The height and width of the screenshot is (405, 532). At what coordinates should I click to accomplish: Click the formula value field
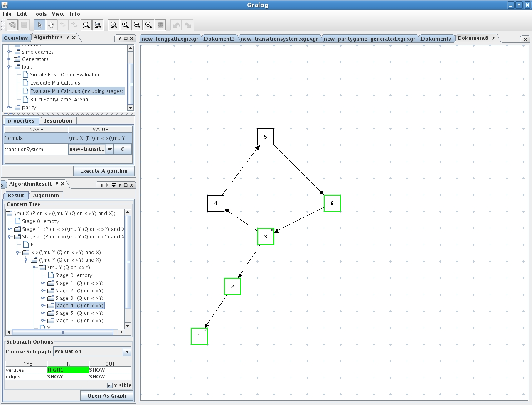(100, 138)
